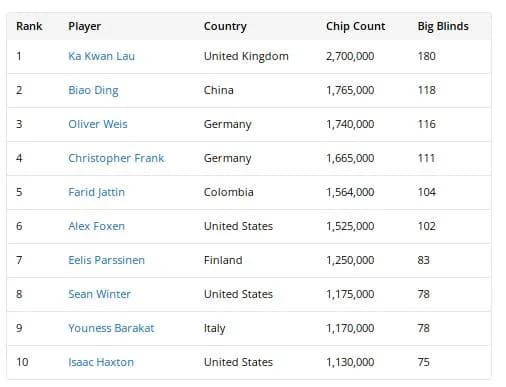Select the 180 big blinds cell
Viewport: 506px width, 387px height.
tap(426, 56)
